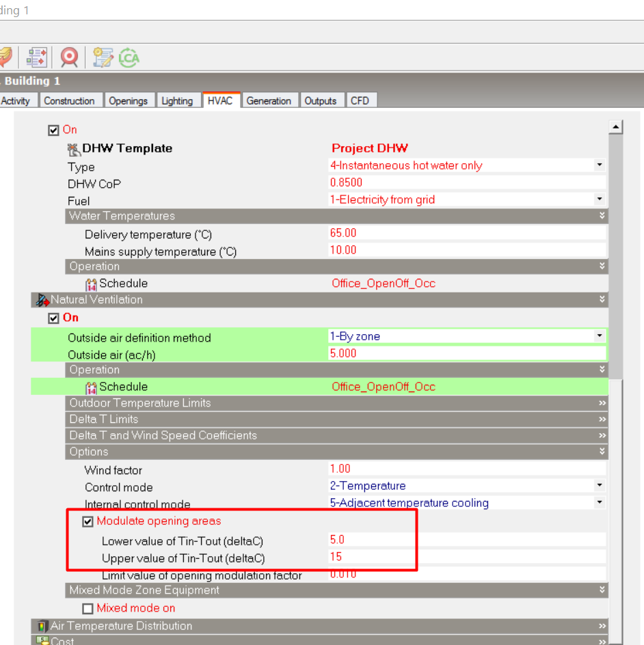Screen dimensions: 644x645
Task: Collapse the Natural Ventilation section header
Action: [602, 299]
